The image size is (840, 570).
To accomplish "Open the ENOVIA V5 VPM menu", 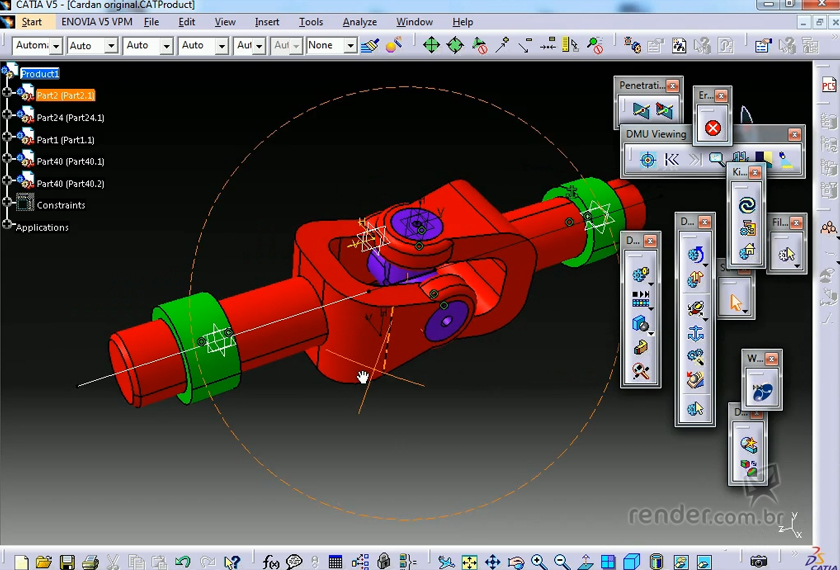I will (96, 22).
